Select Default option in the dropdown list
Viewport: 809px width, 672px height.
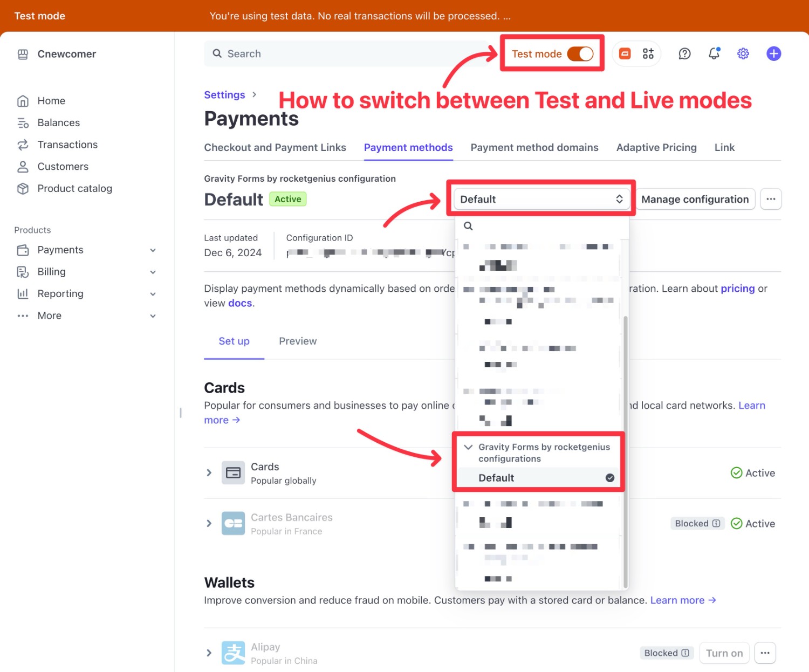point(538,478)
